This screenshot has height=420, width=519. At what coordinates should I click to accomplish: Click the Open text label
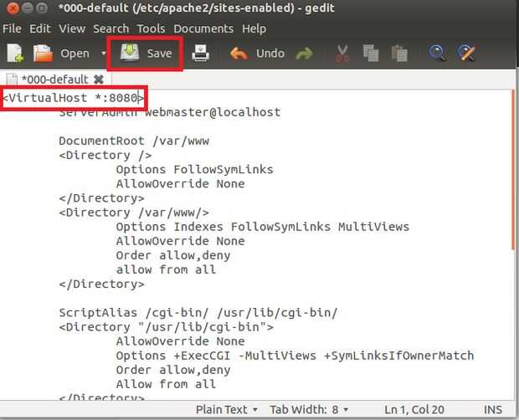coord(75,54)
